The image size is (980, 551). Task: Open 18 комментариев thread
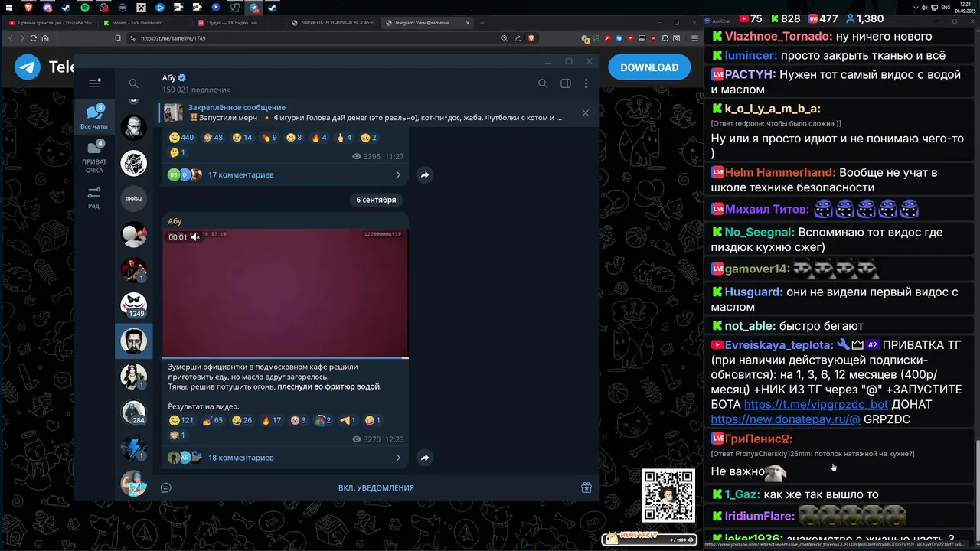tap(285, 458)
